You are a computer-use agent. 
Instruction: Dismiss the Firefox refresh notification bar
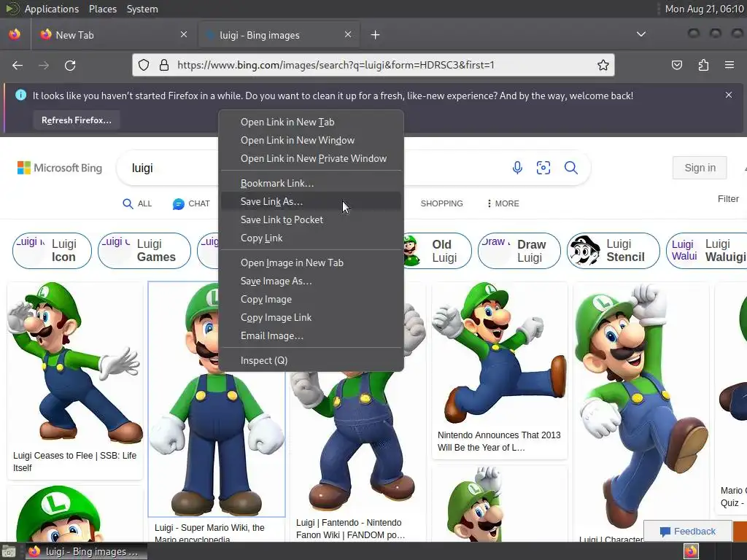tap(729, 95)
